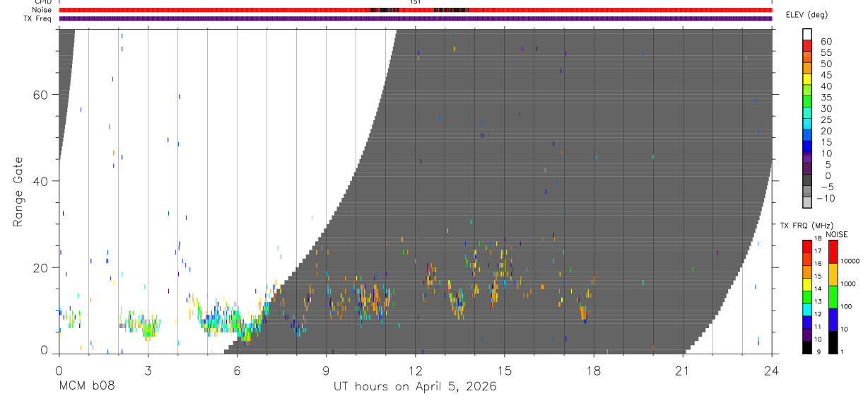Click the red Noise strip above the plot
Screen dimensions: 868x401
(x=415, y=10)
